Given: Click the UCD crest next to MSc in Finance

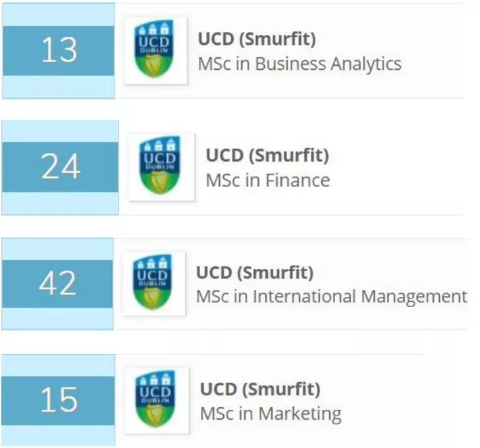Looking at the screenshot, I should click(x=161, y=167).
